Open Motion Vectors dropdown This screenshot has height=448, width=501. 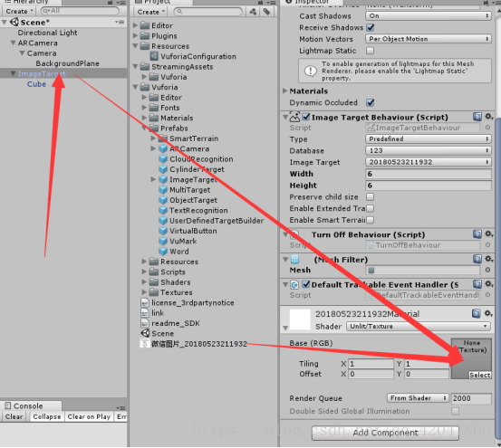point(429,39)
